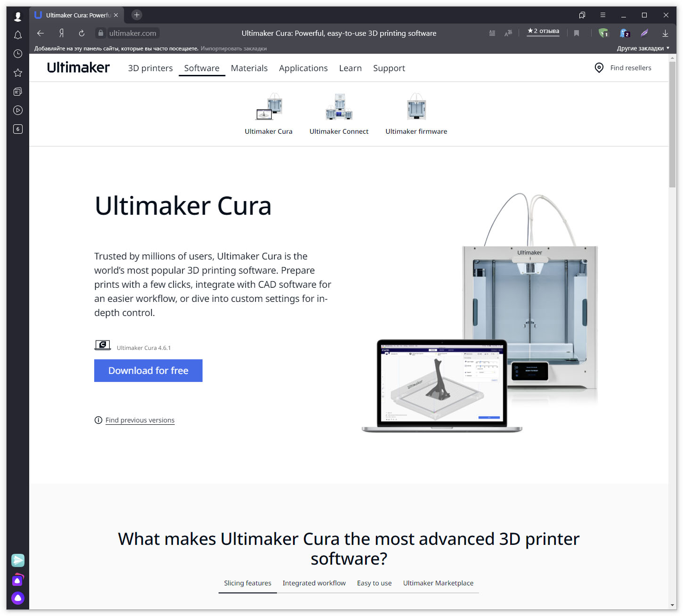Open the blue ghost extension icon

click(x=625, y=33)
